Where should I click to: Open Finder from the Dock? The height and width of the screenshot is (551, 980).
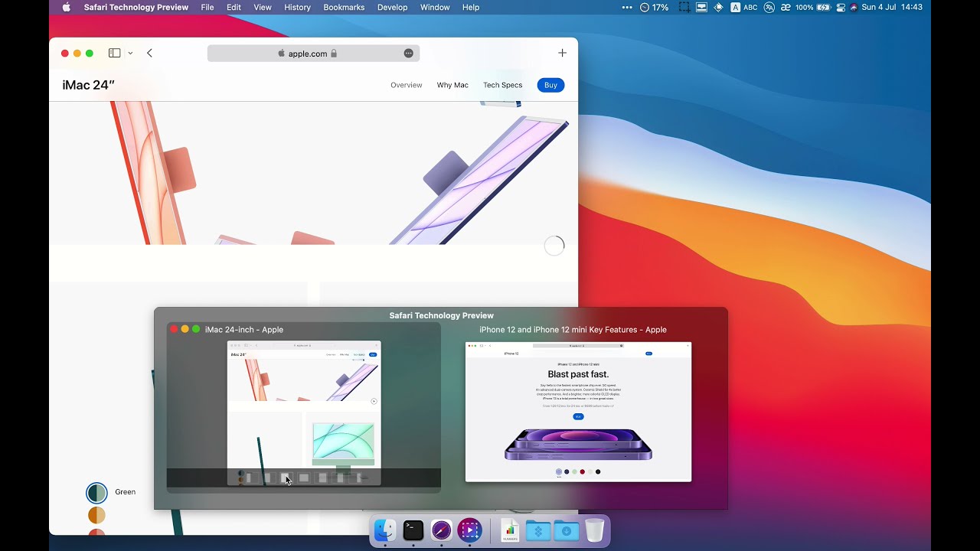385,530
